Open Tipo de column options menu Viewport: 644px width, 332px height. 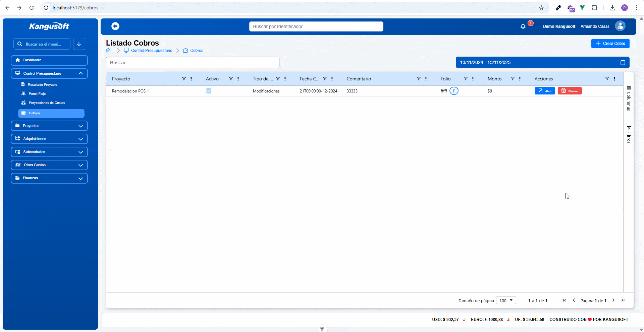point(285,79)
